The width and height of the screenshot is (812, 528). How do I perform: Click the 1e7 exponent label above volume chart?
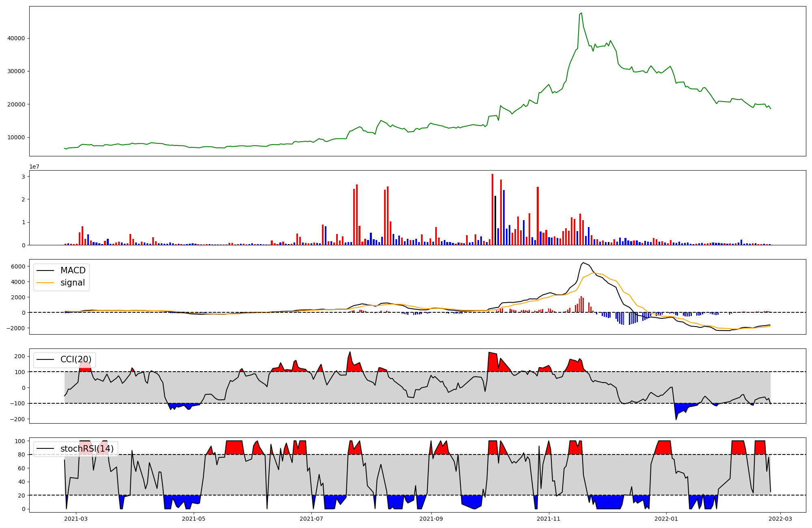click(34, 167)
